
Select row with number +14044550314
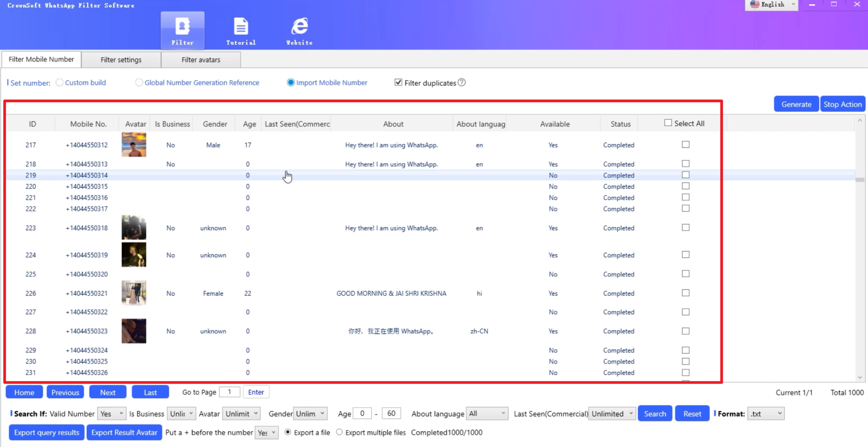pyautogui.click(x=430, y=175)
